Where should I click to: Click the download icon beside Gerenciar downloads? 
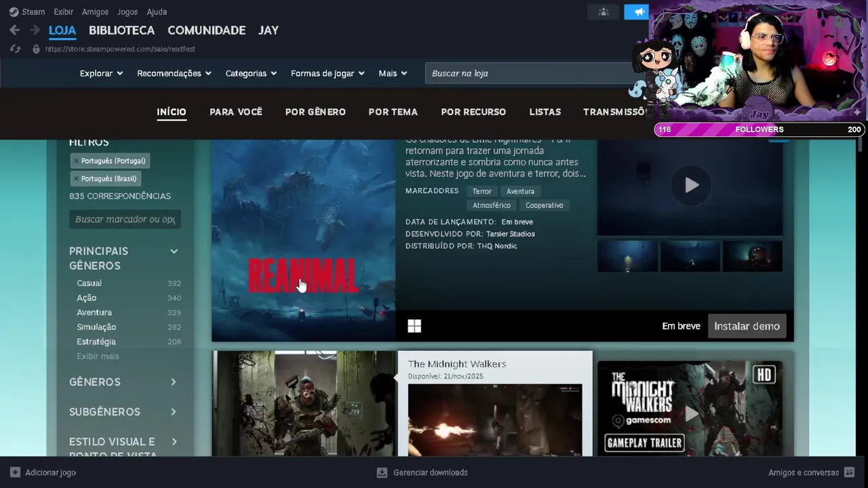(x=382, y=472)
